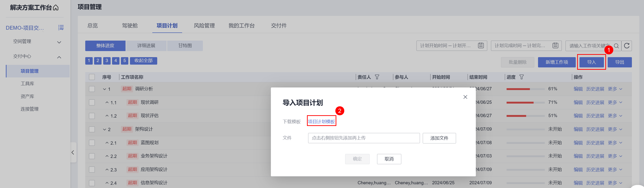Screen dimensions: 644x188
Task: Check the box for row 2.4 信息架构设计
Action: [x=92, y=183]
